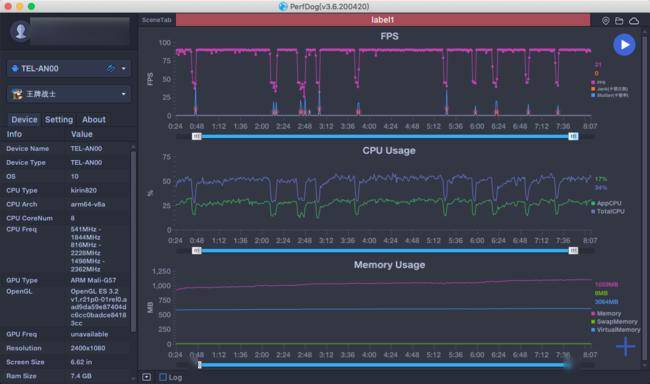650x384 pixels.
Task: Select the Screen Size 6.62 in value
Action: coord(81,362)
